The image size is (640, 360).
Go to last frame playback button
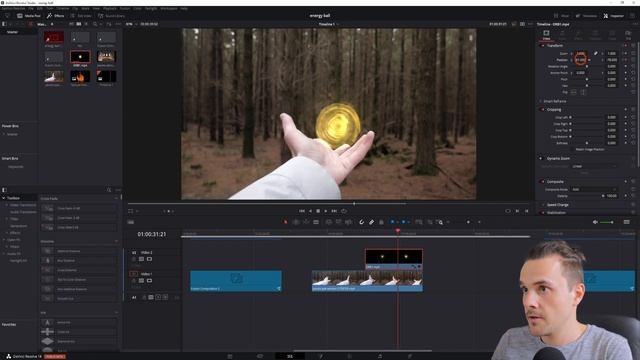[334, 211]
